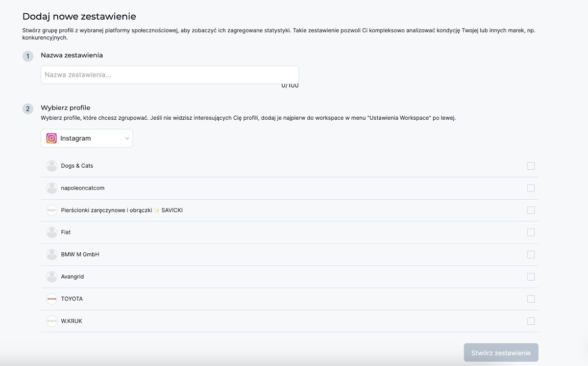The width and height of the screenshot is (588, 366).
Task: Click the Wybierz profile section title
Action: pyautogui.click(x=66, y=108)
